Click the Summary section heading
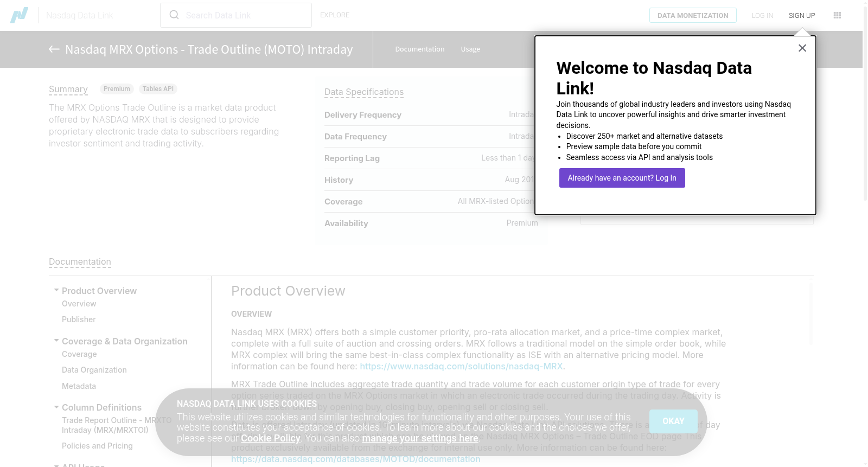This screenshot has width=868, height=467. pos(68,89)
